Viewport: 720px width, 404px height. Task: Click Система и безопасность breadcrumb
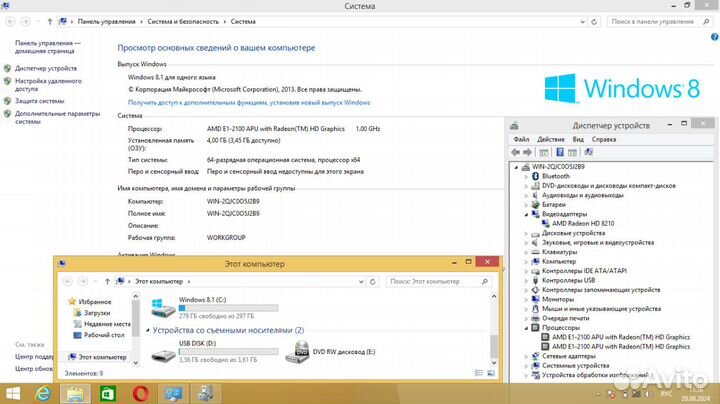(183, 22)
